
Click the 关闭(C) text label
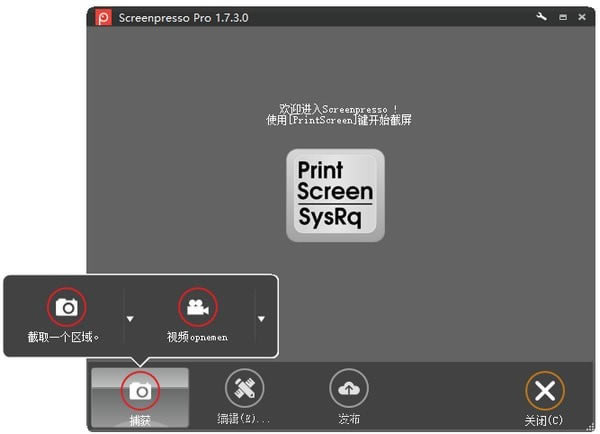[x=544, y=420]
